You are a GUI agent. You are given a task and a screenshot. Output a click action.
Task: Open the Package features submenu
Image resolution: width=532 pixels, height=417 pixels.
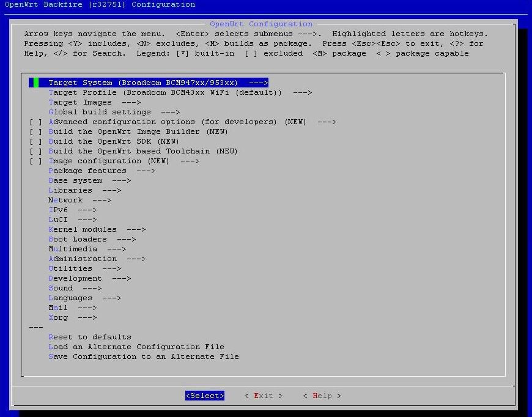[x=102, y=171]
